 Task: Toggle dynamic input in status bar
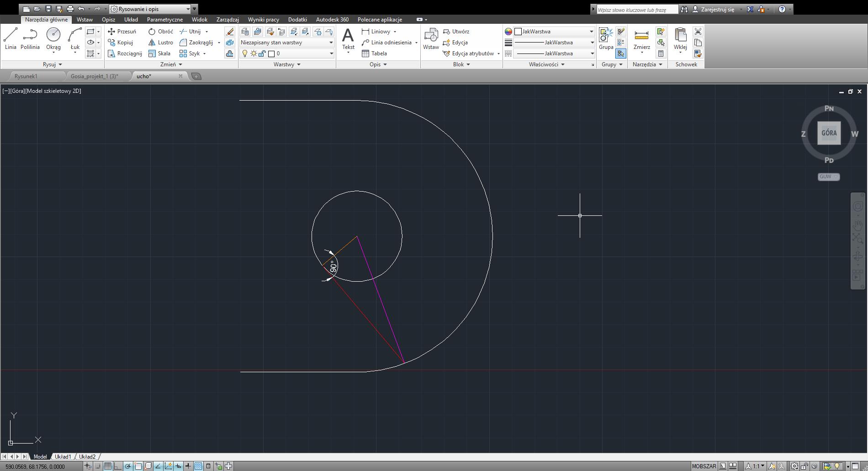(x=178, y=466)
